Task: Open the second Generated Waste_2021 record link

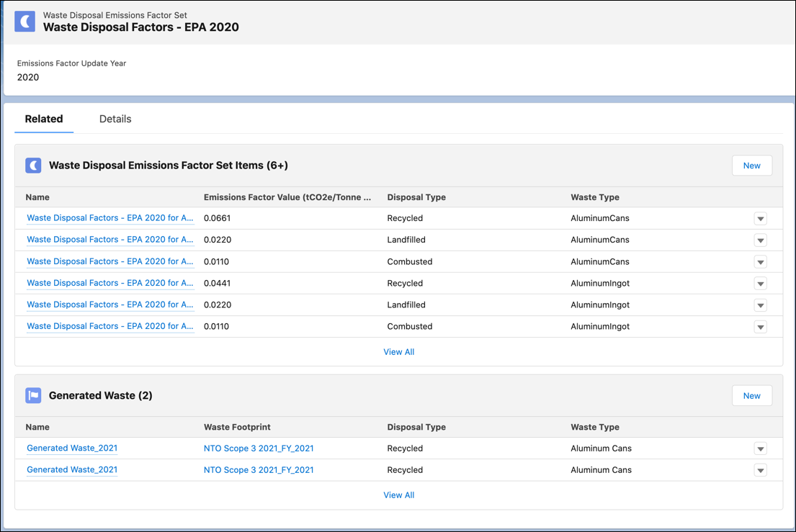Action: (72, 469)
